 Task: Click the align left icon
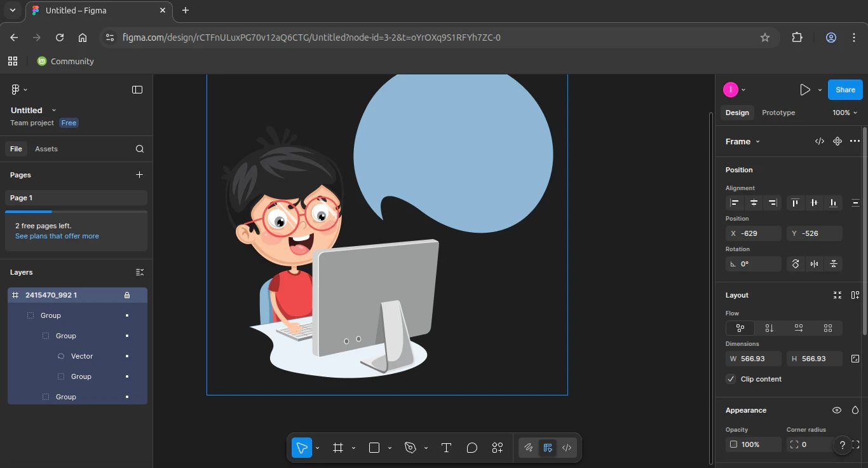tap(735, 203)
